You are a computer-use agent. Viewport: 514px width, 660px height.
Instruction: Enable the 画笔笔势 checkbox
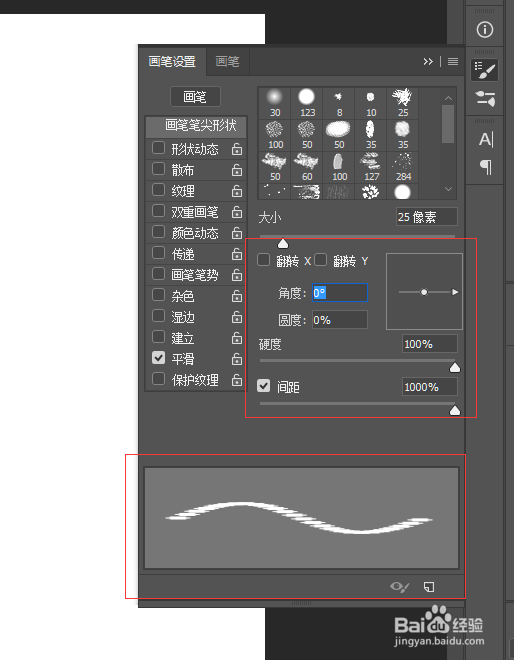pyautogui.click(x=158, y=274)
